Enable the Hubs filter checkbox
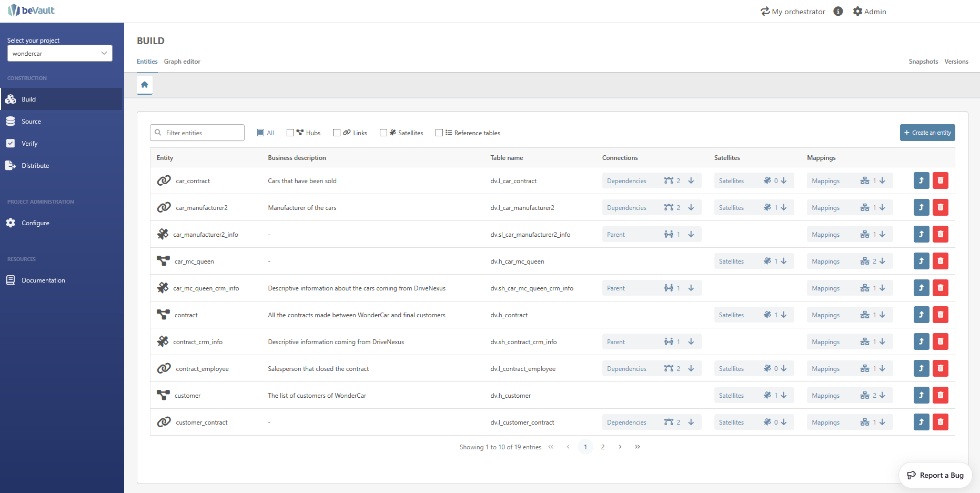 click(x=290, y=133)
